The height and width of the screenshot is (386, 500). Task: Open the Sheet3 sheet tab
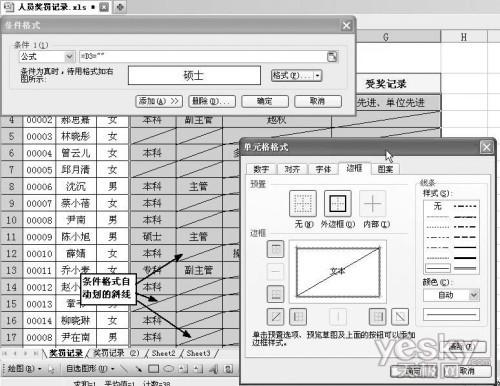[x=198, y=353]
